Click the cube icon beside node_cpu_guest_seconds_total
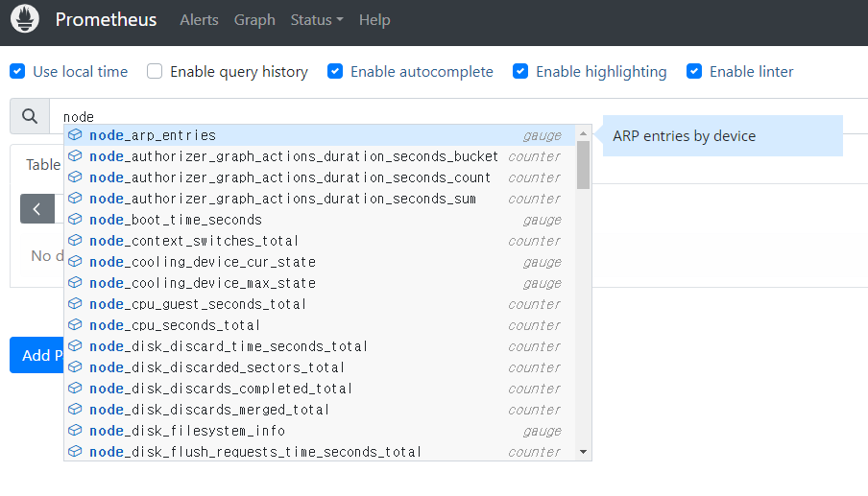868x496 pixels. [75, 303]
